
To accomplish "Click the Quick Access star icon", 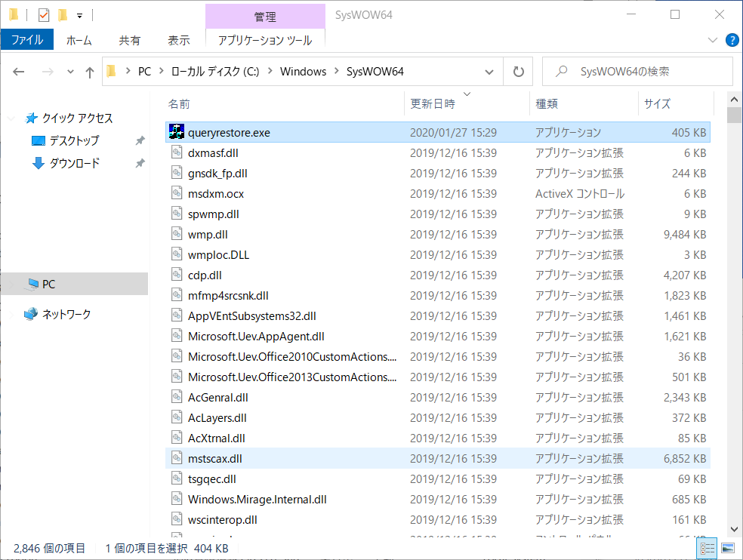I will click(31, 118).
